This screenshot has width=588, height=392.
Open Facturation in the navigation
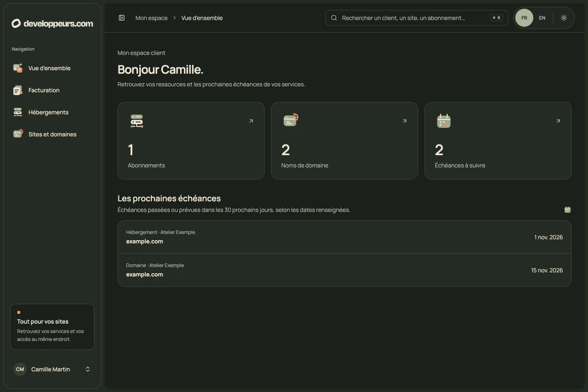52,90
